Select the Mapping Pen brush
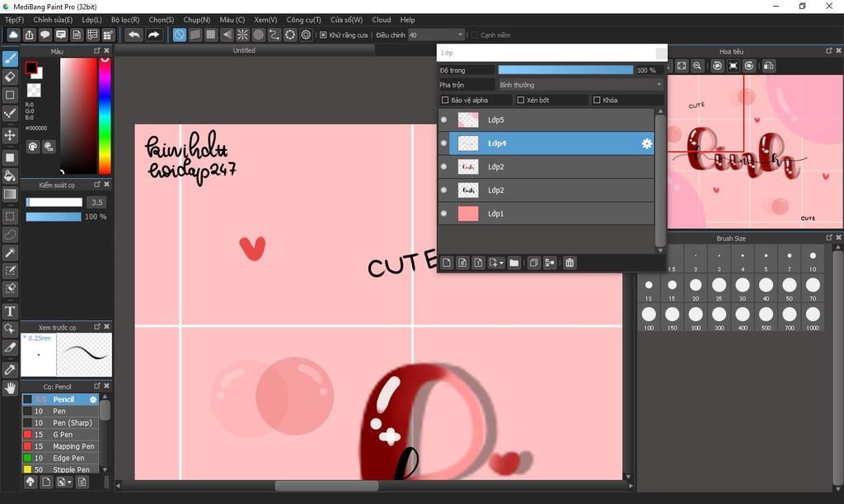The width and height of the screenshot is (844, 504). 60,446
